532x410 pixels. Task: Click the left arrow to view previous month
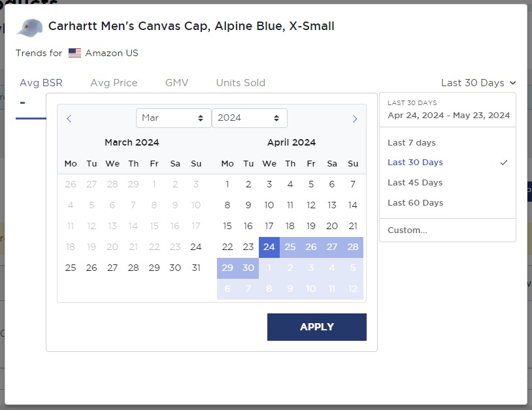tap(69, 118)
